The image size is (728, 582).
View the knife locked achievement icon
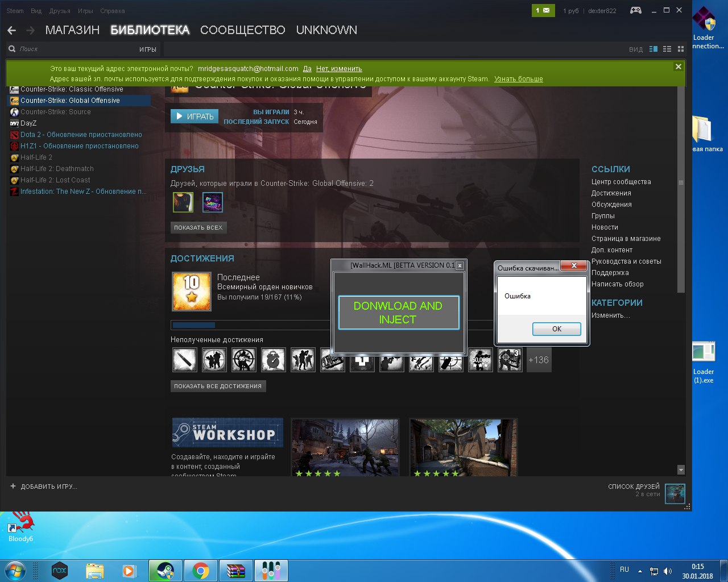click(184, 360)
